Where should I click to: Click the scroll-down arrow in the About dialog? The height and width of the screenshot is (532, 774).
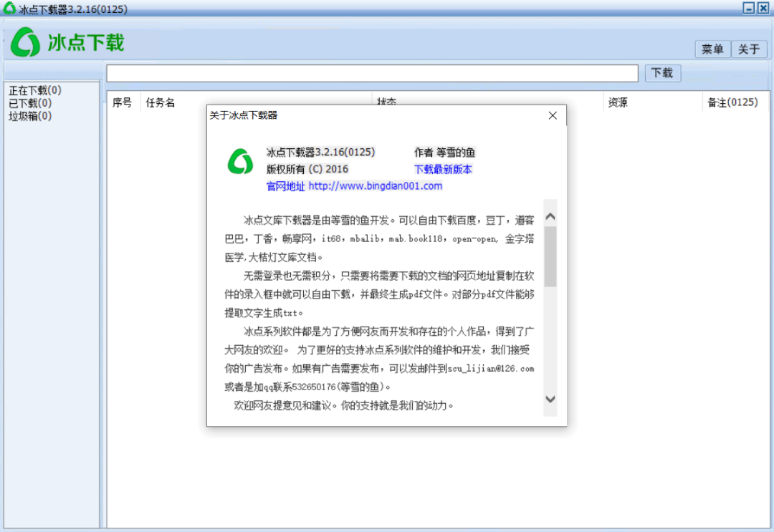550,400
